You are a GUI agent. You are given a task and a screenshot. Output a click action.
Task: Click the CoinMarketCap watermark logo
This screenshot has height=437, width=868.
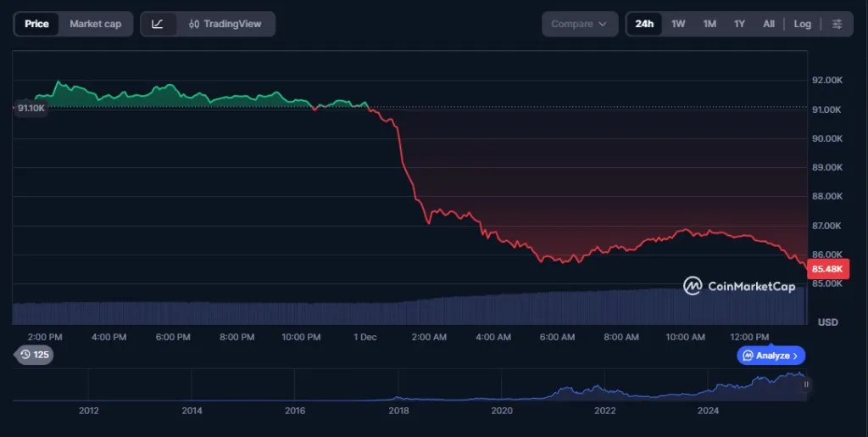(x=693, y=286)
